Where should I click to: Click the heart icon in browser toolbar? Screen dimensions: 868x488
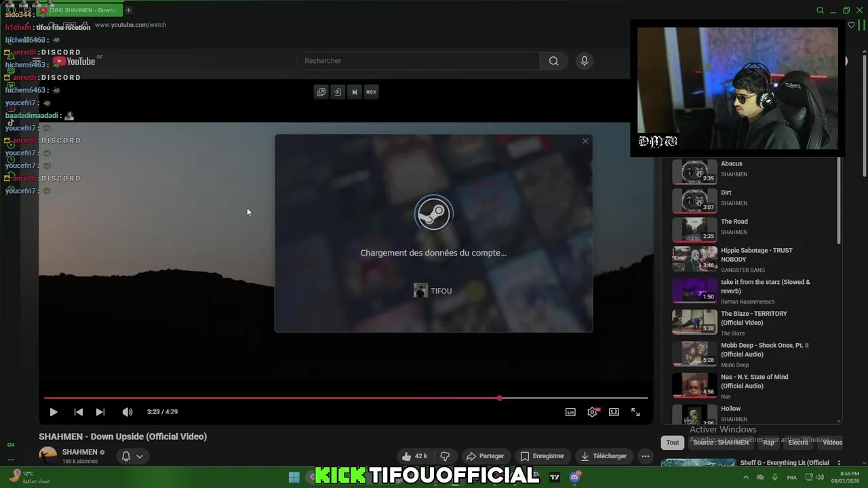[x=852, y=25]
